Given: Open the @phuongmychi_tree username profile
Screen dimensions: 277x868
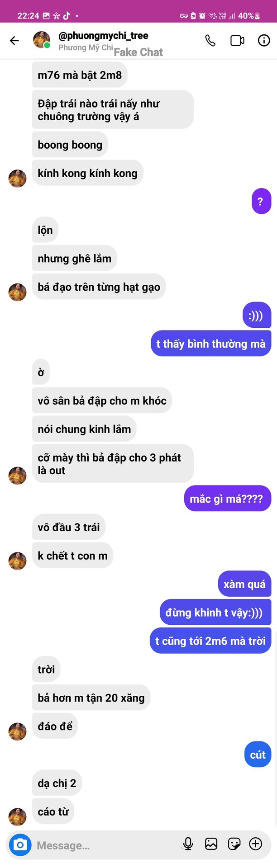Looking at the screenshot, I should tap(103, 35).
